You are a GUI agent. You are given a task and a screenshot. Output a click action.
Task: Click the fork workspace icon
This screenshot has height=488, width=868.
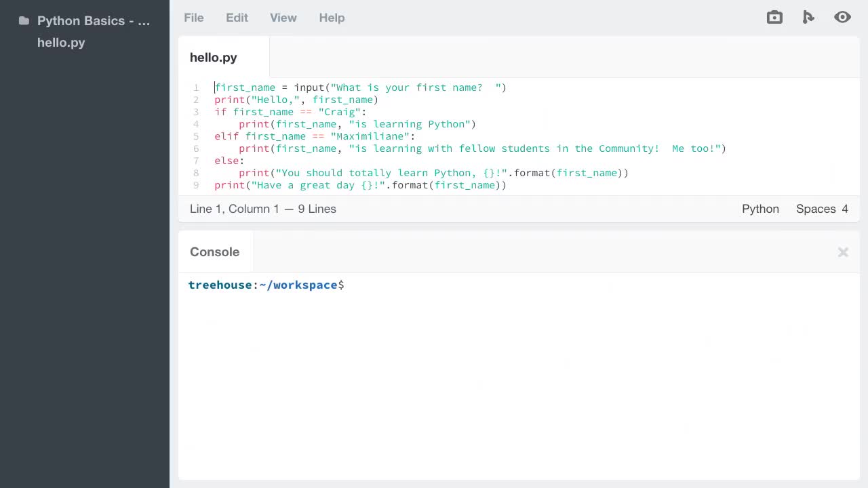point(808,17)
